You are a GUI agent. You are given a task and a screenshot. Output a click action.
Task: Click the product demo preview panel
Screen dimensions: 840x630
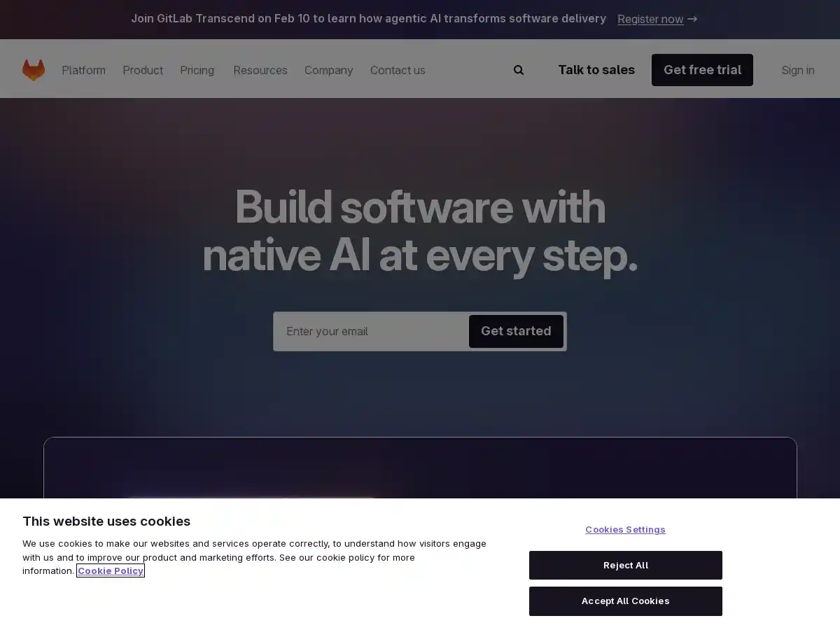tap(420, 469)
